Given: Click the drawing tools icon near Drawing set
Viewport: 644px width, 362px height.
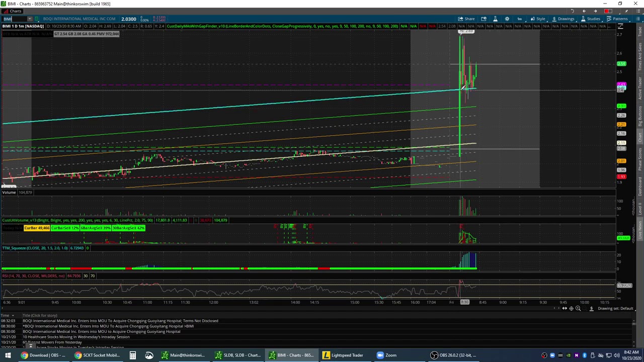Looking at the screenshot, I should [591, 309].
